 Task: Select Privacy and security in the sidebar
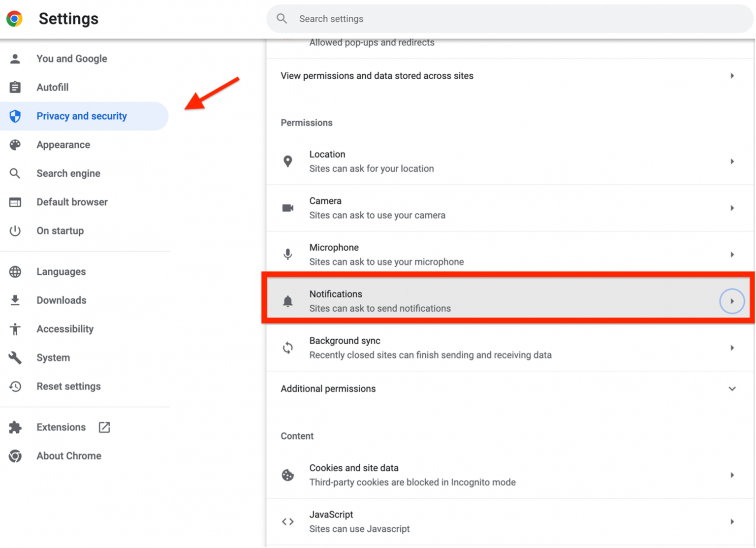pos(81,116)
